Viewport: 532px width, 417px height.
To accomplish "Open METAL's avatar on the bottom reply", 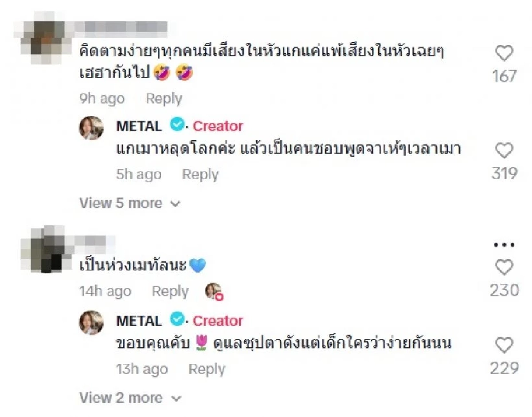I will coord(91,321).
